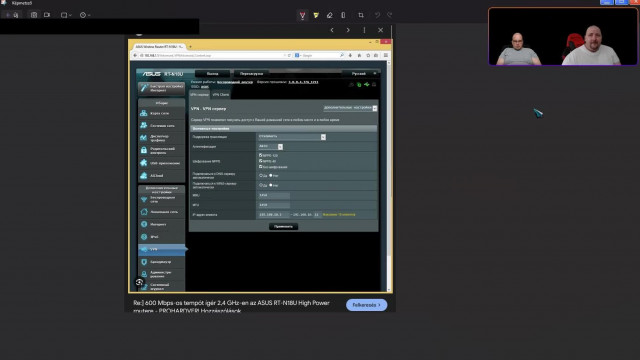Click the MRU value input field
640x360 pixels.
[273, 195]
